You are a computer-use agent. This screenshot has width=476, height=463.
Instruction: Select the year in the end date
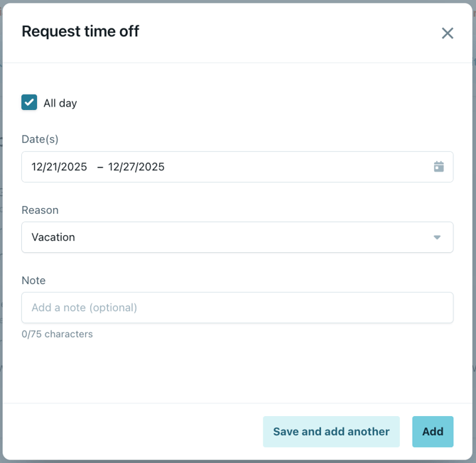pos(151,167)
